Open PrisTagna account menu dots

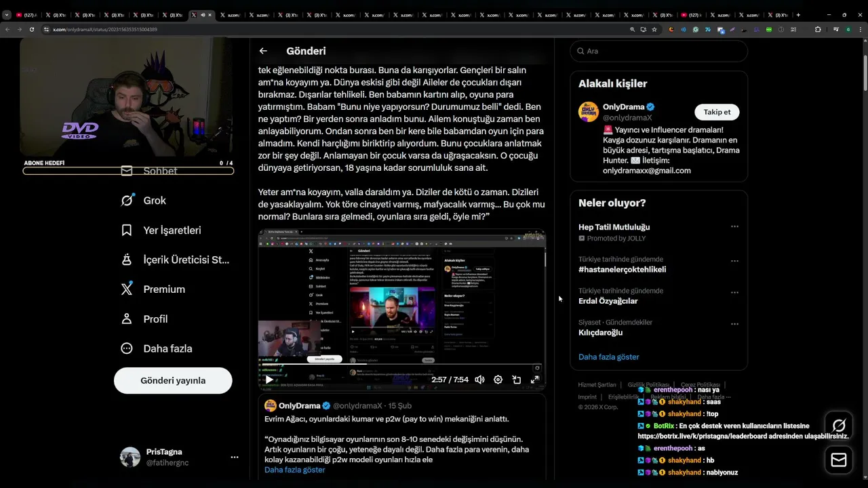coord(235,457)
